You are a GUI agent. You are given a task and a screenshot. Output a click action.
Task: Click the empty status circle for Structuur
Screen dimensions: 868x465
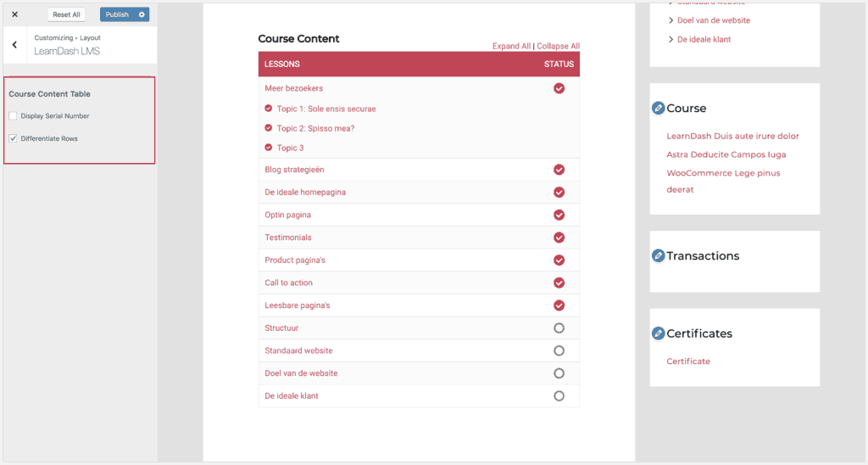pos(559,328)
